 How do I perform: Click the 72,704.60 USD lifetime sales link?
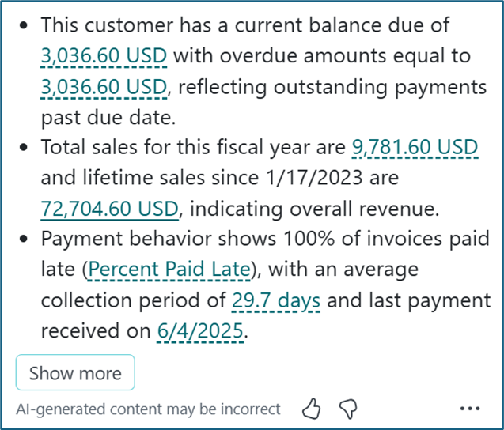tap(110, 209)
